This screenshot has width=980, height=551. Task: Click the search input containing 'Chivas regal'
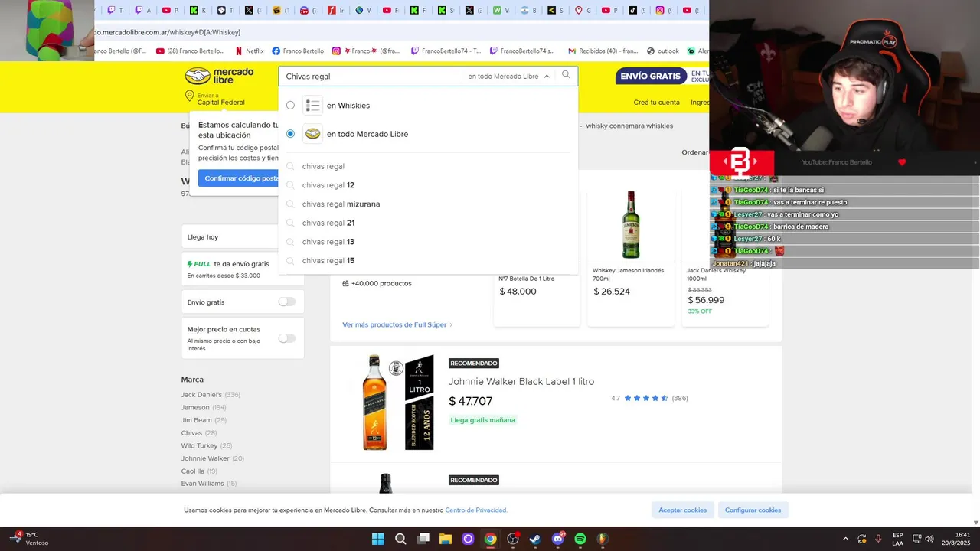tap(371, 77)
